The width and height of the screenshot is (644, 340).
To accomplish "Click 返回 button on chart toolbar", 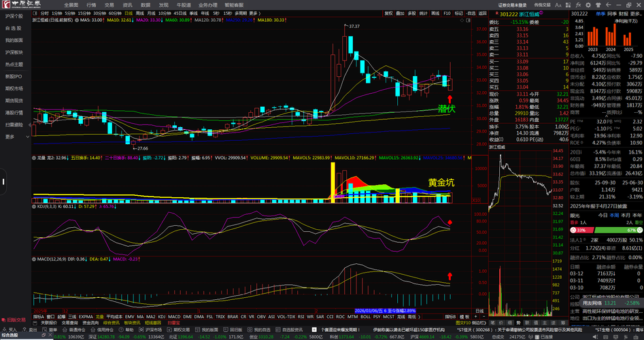I will pyautogui.click(x=483, y=13).
